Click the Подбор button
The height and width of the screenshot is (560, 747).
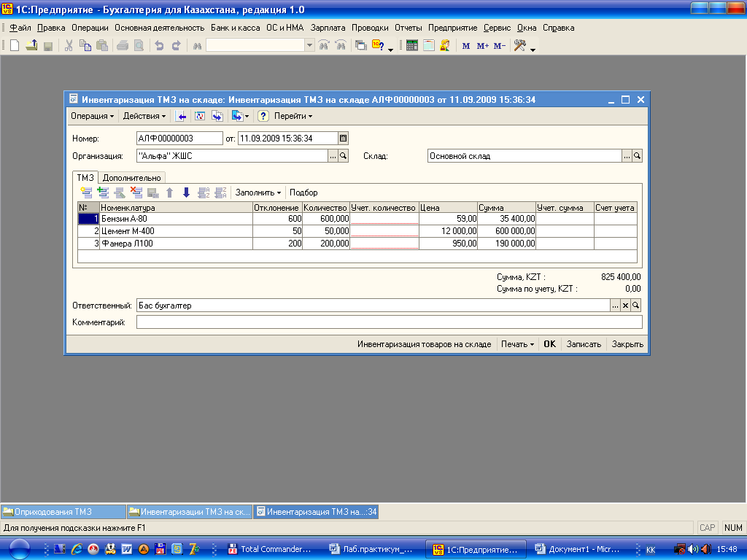point(303,192)
